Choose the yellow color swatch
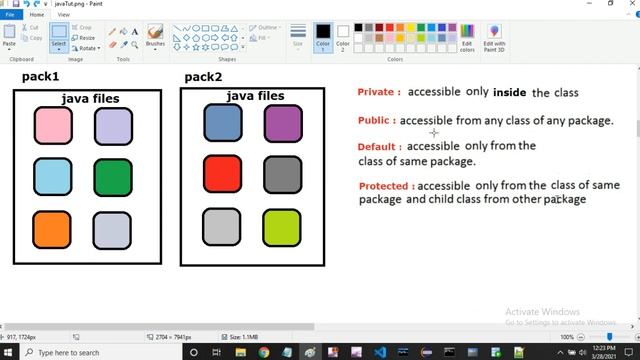This screenshot has width=640, height=360. 411,27
